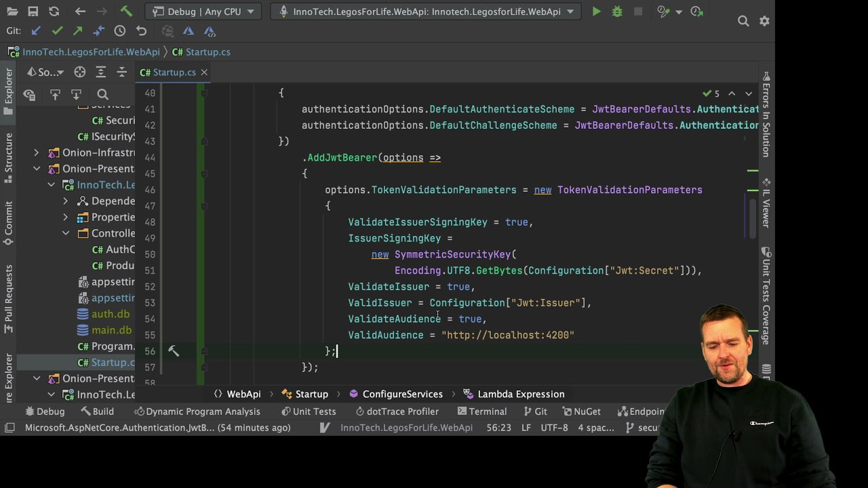The height and width of the screenshot is (488, 868).
Task: Collapse the Onion-Presentation node above the InnoTech.Le project
Action: coord(36,169)
